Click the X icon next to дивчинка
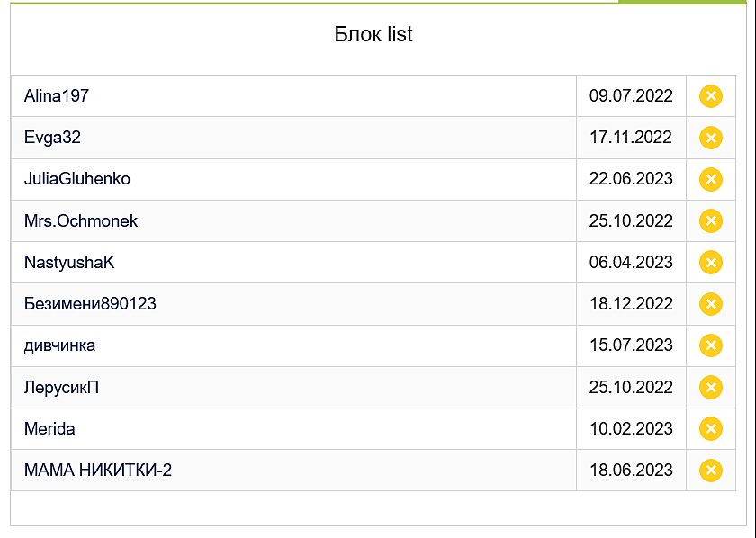Screen dimensions: 756x538 [x=711, y=345]
